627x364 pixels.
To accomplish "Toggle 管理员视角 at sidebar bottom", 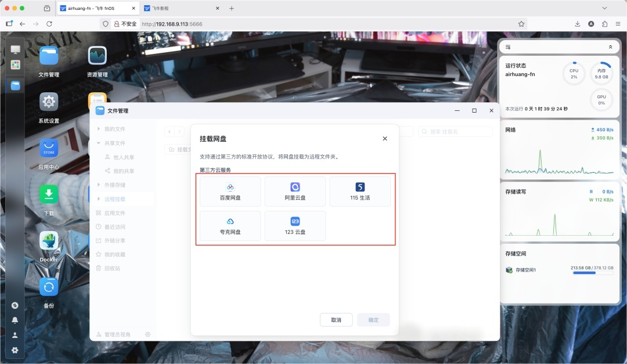I will coord(114,334).
